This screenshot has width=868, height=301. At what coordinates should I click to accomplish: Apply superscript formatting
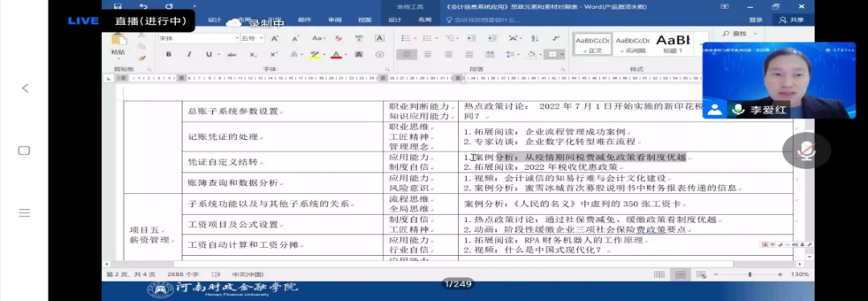click(273, 54)
